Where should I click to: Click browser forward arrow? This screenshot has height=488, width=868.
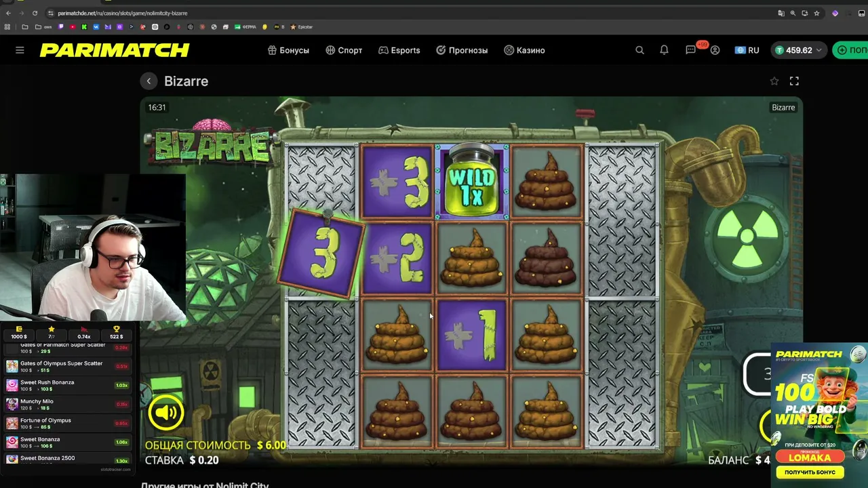tap(21, 13)
